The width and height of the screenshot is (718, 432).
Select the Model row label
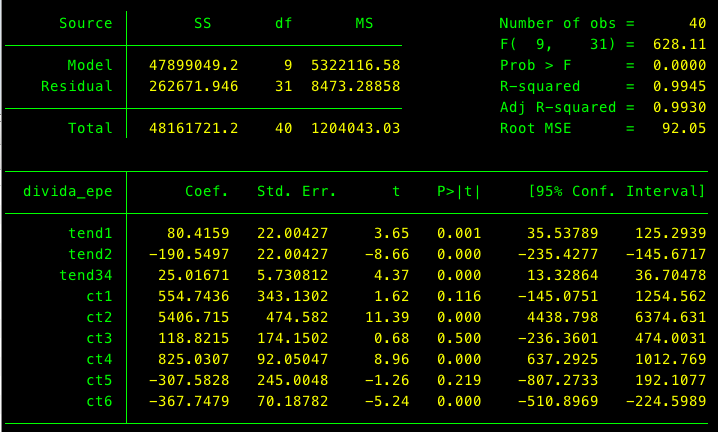(x=90, y=65)
